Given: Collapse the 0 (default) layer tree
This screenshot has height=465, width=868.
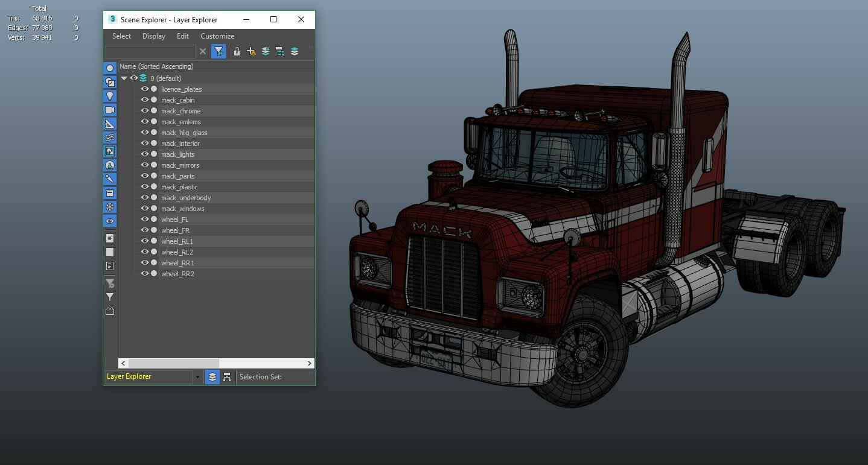Looking at the screenshot, I should tap(124, 78).
